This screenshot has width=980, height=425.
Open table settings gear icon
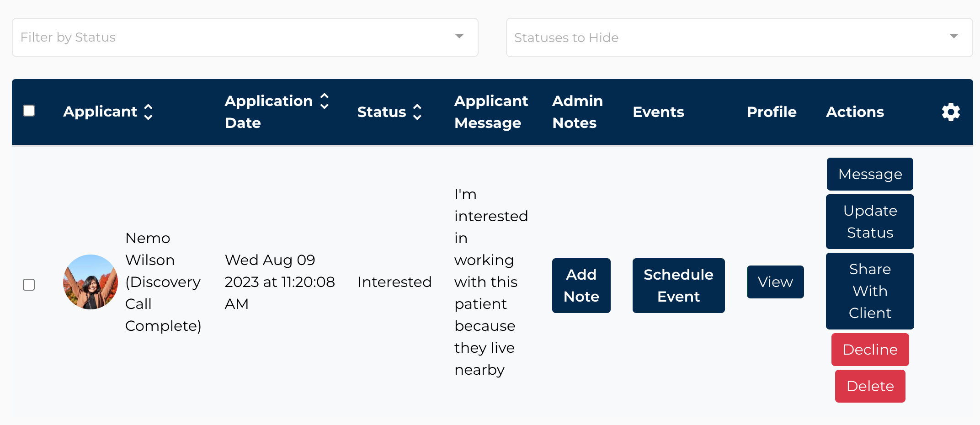point(951,112)
